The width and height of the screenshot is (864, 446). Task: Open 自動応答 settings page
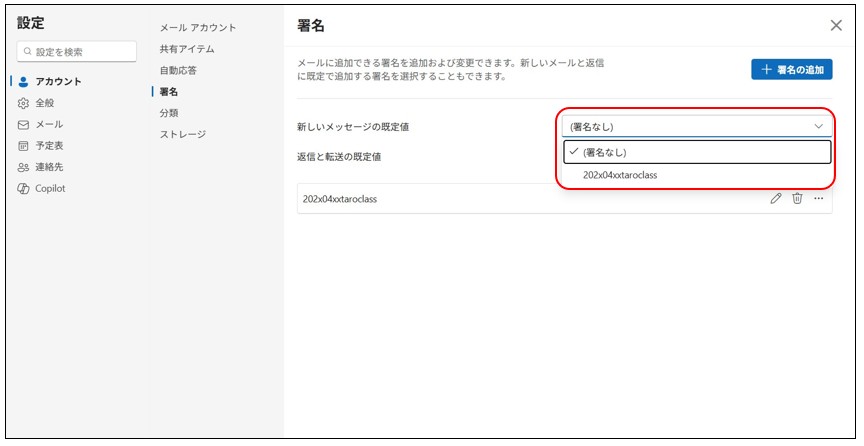pos(180,70)
